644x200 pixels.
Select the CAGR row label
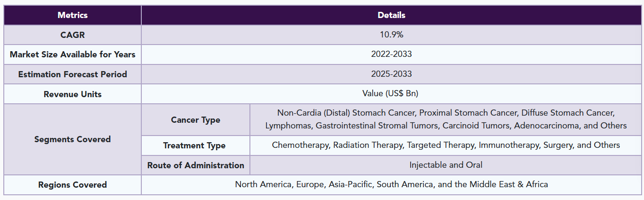73,35
